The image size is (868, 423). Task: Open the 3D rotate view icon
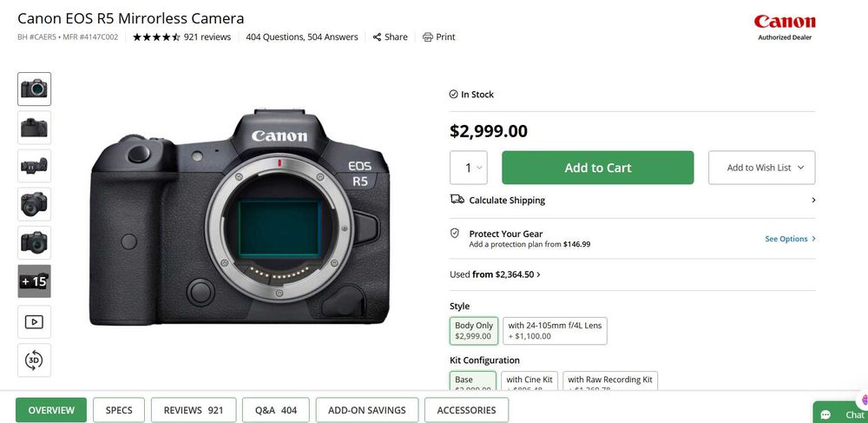pos(34,360)
